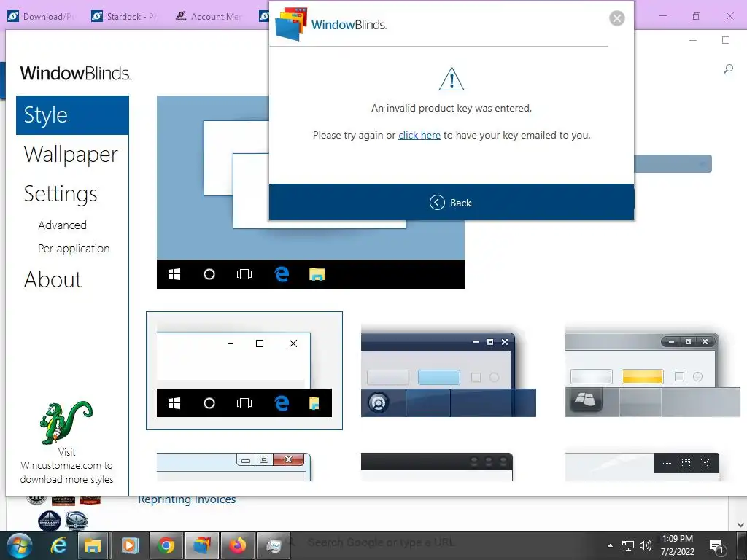747x560 pixels.
Task: Click the File Explorer icon in large preview
Action: [317, 274]
